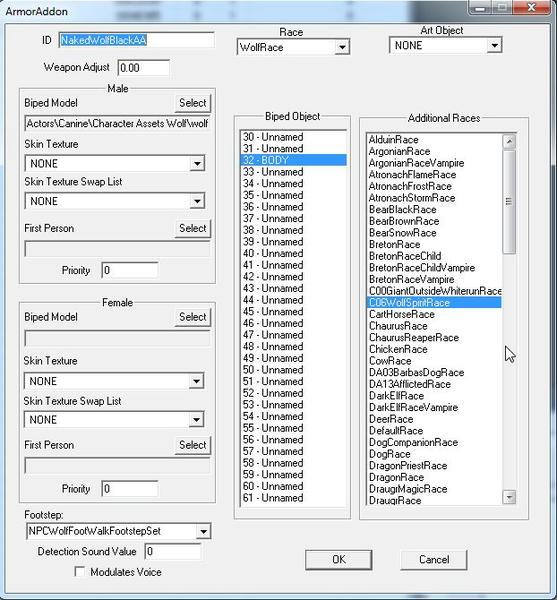This screenshot has height=600, width=557.
Task: Open the Male Skin Texture dropdown
Action: (x=115, y=164)
